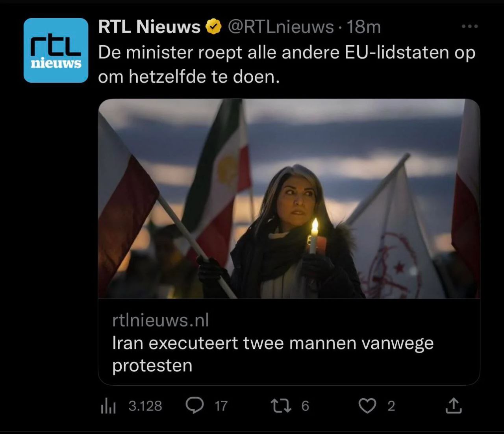Click the RTL Nieuws display name
The height and width of the screenshot is (434, 504).
pyautogui.click(x=149, y=27)
